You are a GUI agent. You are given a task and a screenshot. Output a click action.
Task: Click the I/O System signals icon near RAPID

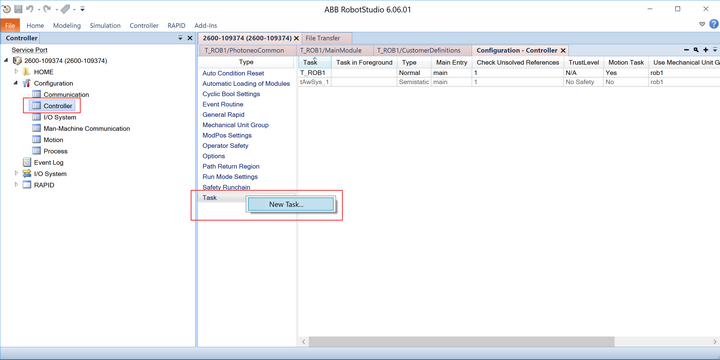pyautogui.click(x=27, y=174)
